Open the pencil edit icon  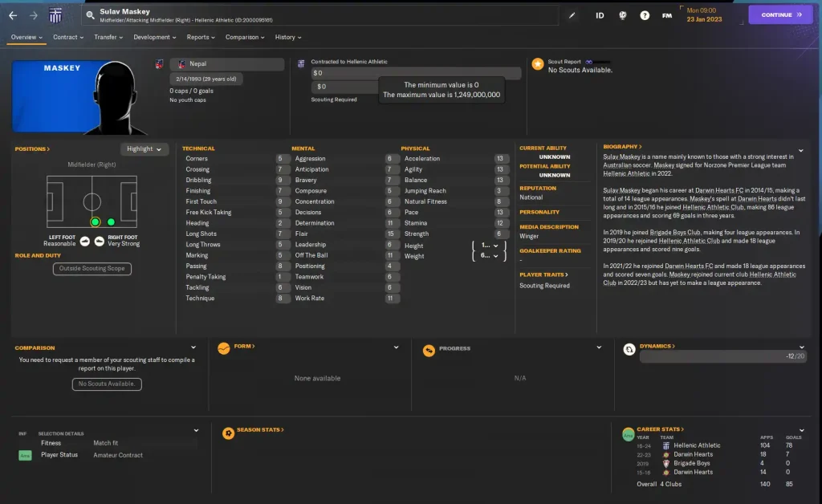tap(572, 16)
